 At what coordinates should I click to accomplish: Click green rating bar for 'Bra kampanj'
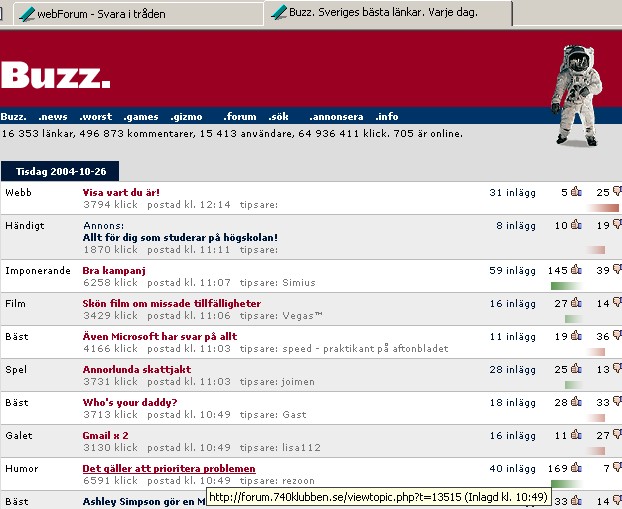click(x=566, y=286)
